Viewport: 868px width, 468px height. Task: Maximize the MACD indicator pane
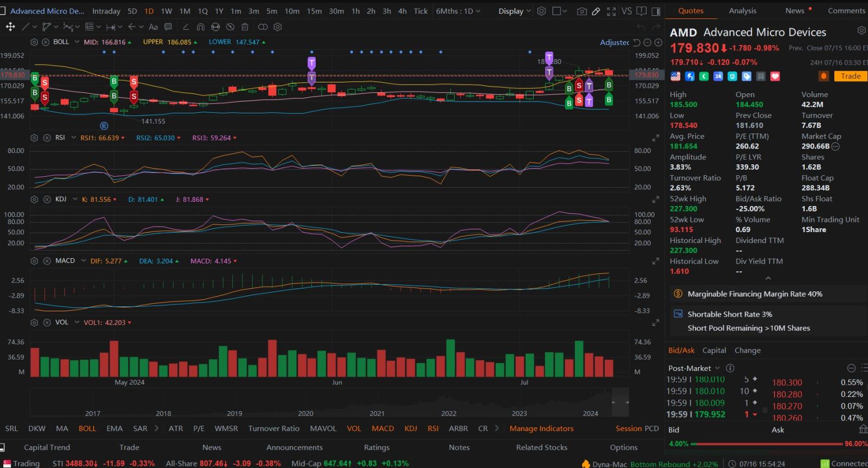[x=655, y=261]
